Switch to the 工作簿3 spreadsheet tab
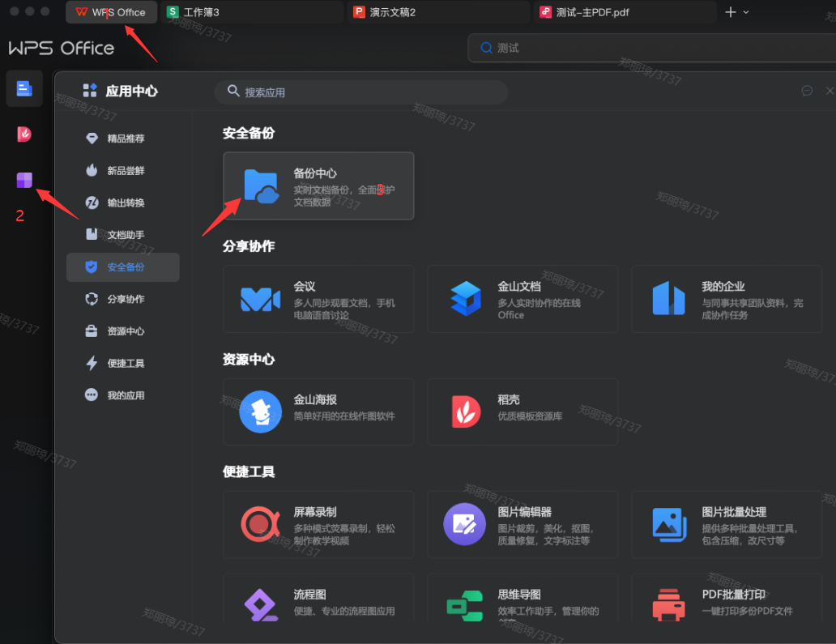836x644 pixels. coord(252,12)
